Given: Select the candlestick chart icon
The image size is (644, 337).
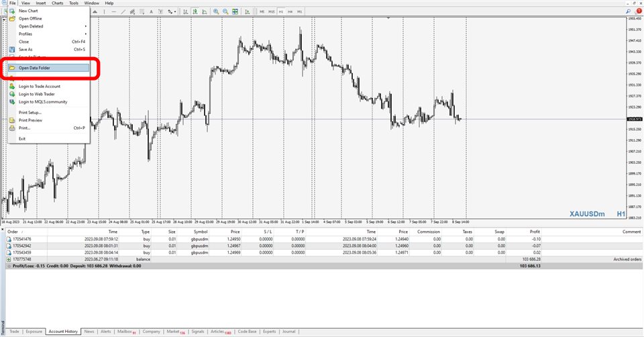Looking at the screenshot, I should pyautogui.click(x=195, y=11).
